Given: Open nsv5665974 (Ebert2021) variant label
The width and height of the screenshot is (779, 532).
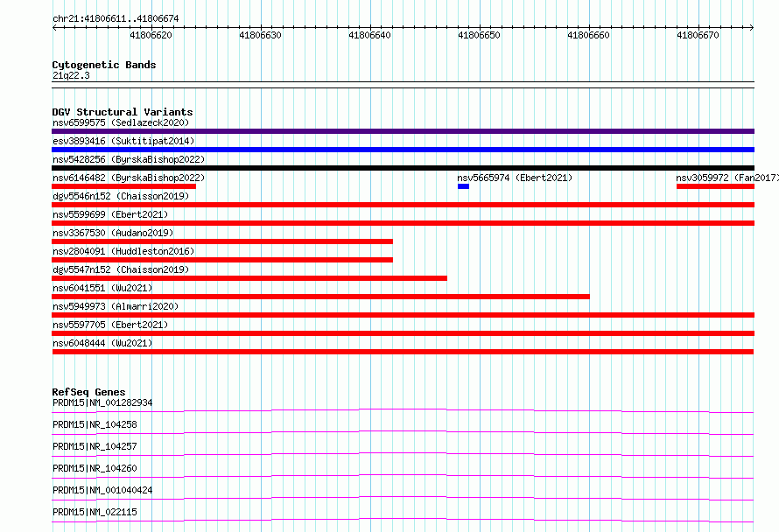Looking at the screenshot, I should point(515,178).
